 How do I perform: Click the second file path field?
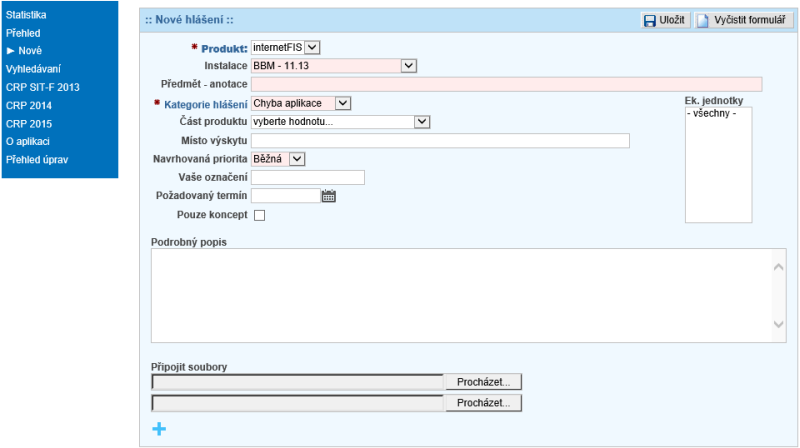click(298, 403)
